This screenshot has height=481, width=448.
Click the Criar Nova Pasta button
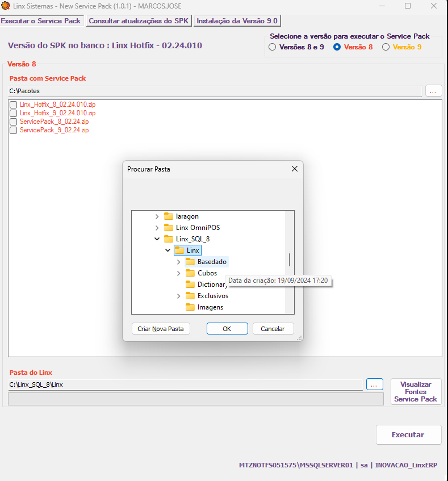tap(161, 329)
